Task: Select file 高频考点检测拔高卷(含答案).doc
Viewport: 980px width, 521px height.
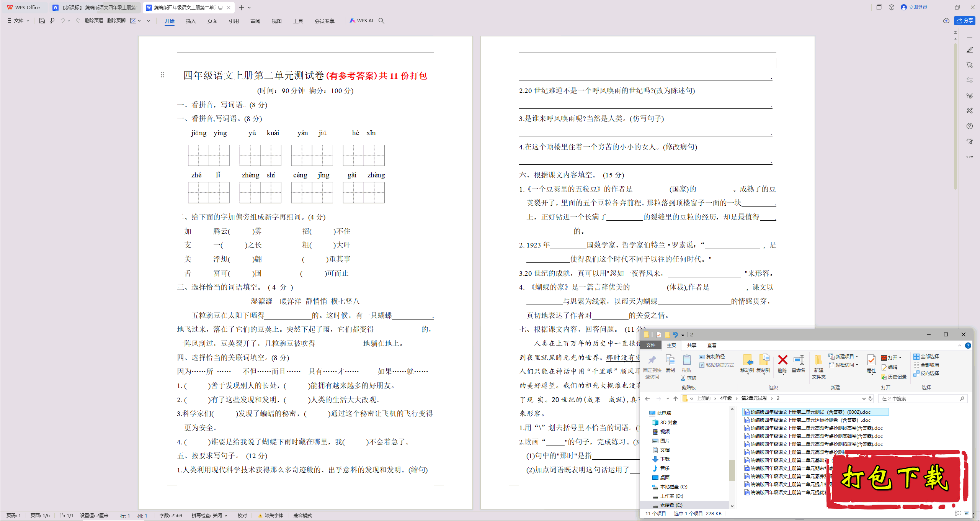Action: 814,428
